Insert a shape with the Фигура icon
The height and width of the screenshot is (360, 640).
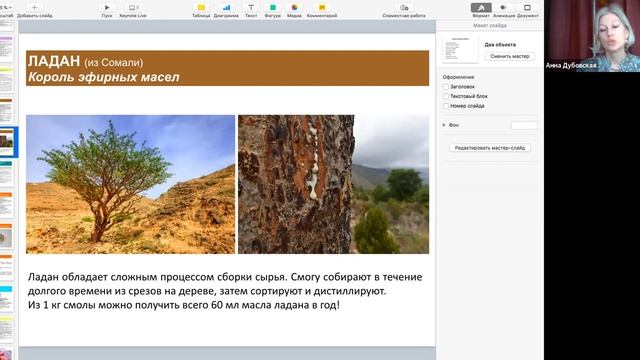point(273,7)
